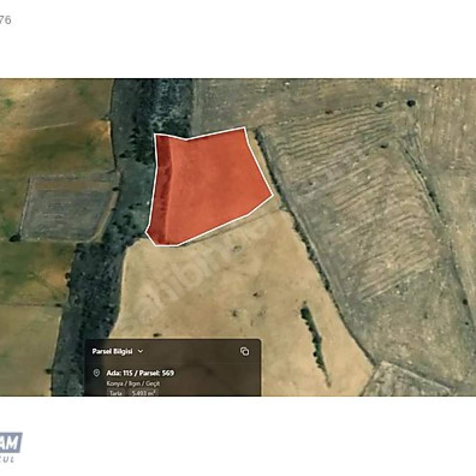Click the parcel area m² tag
The width and height of the screenshot is (476, 476).
[x=144, y=393]
